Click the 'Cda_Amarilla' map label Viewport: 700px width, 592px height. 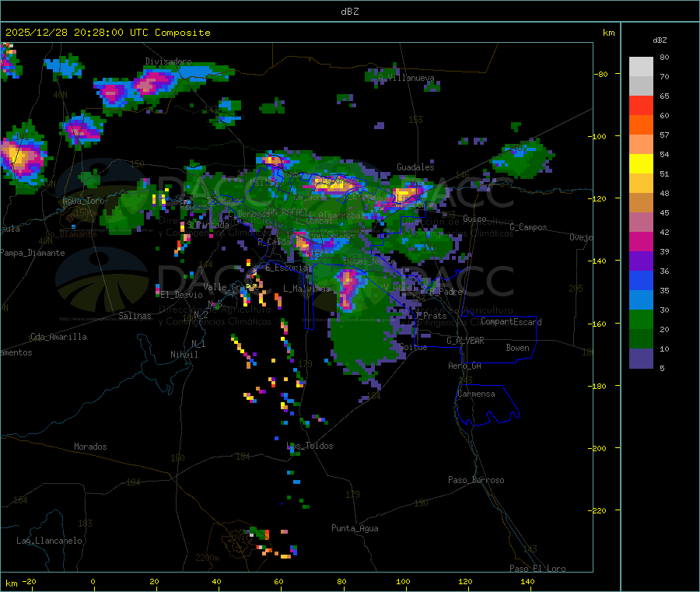(58, 337)
